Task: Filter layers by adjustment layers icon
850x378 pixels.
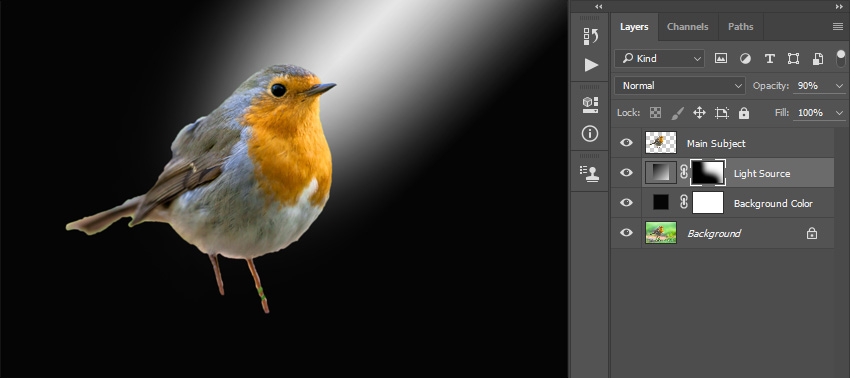Action: (x=745, y=59)
